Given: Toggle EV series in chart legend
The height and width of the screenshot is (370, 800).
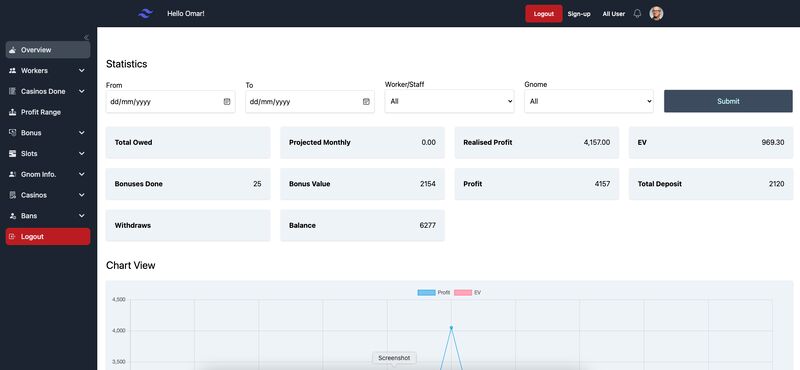Looking at the screenshot, I should tap(467, 292).
